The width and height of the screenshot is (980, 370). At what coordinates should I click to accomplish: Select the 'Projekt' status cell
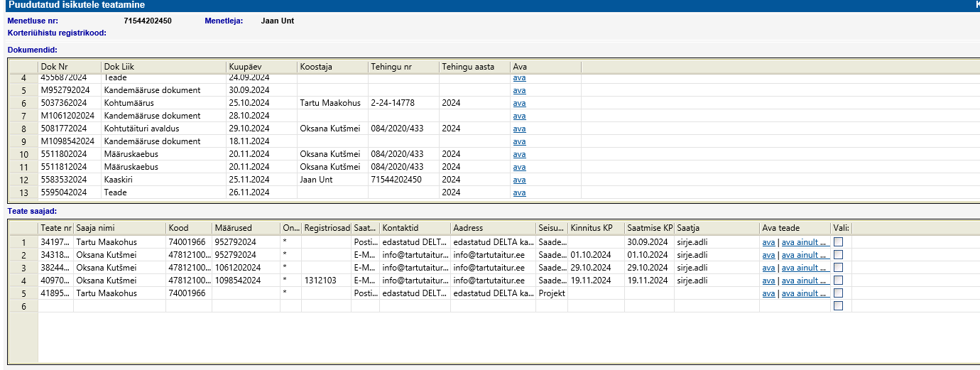pos(552,293)
